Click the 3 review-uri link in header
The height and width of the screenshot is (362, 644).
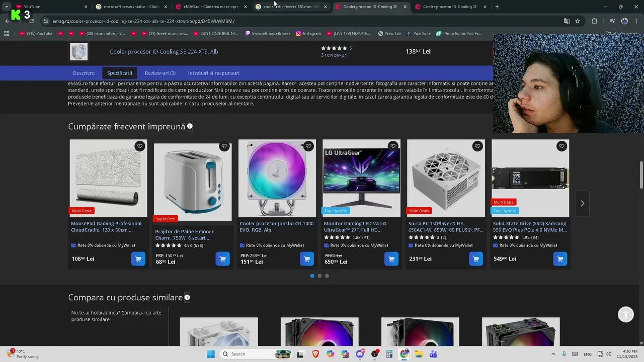click(334, 55)
